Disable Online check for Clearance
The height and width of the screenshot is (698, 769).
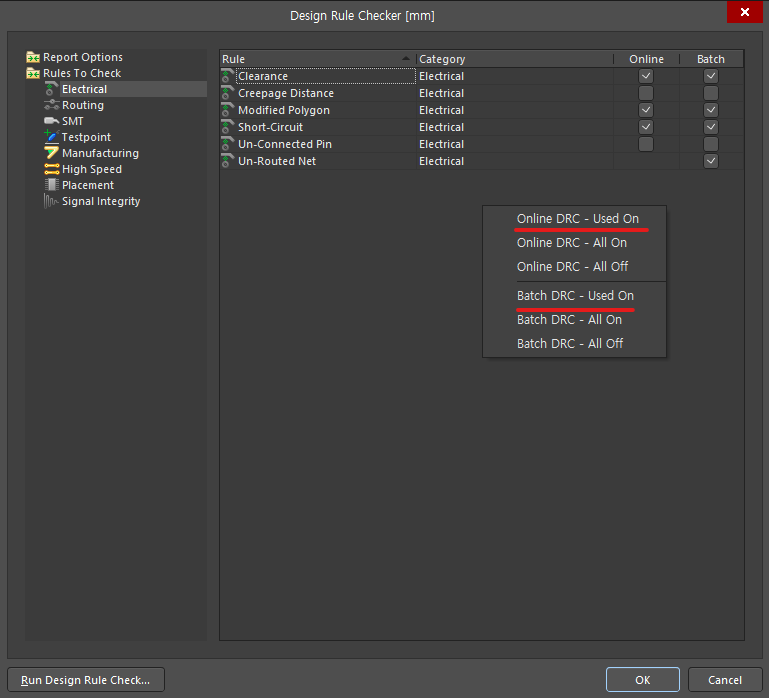pos(646,76)
